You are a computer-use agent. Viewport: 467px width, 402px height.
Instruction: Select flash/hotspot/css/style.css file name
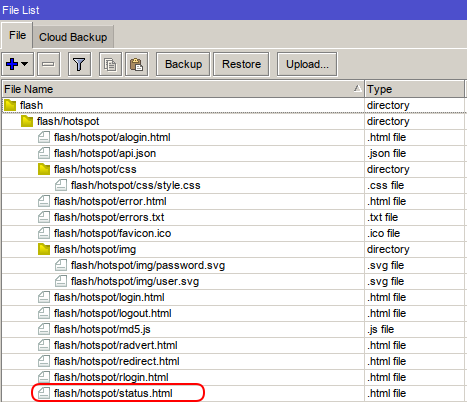136,185
